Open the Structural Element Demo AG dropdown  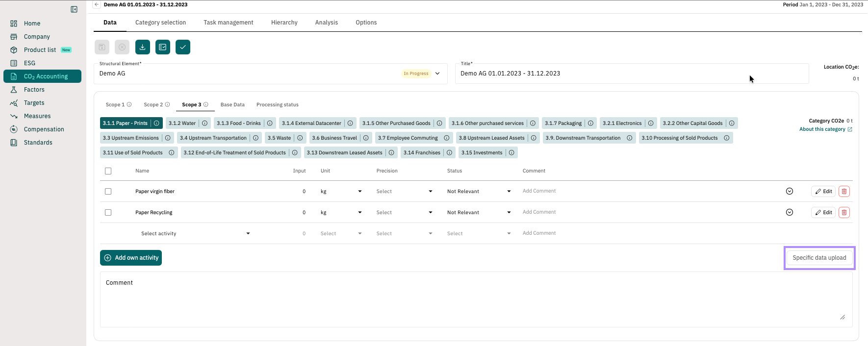pos(271,74)
